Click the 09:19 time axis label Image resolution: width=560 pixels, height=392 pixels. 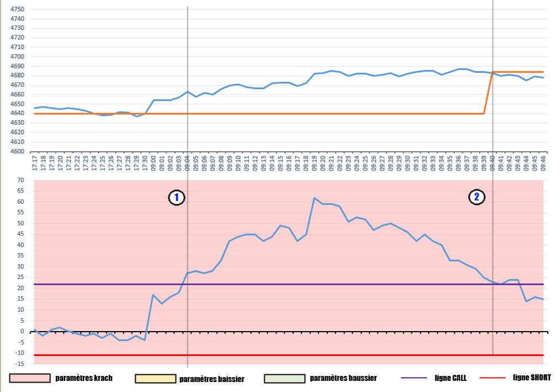click(x=315, y=163)
